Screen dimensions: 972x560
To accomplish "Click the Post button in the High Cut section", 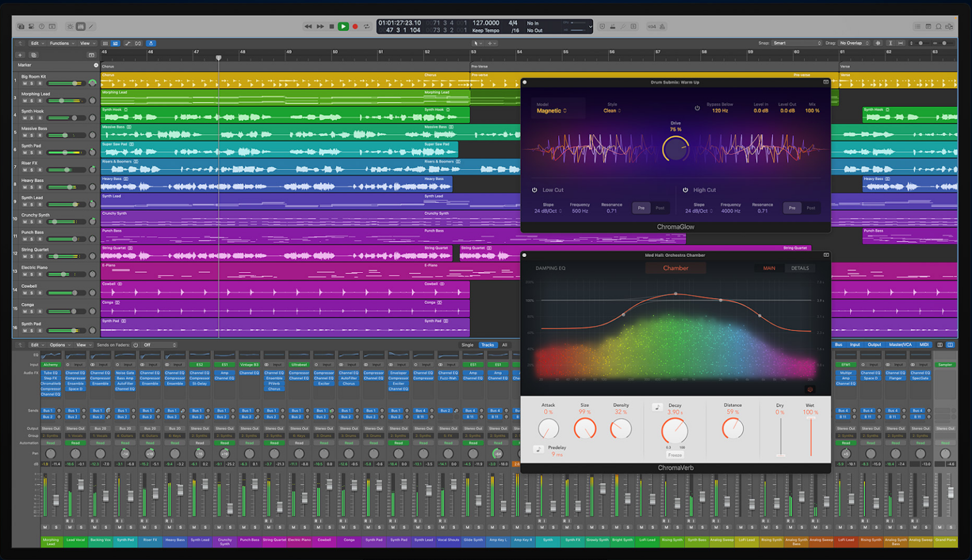I will 811,208.
